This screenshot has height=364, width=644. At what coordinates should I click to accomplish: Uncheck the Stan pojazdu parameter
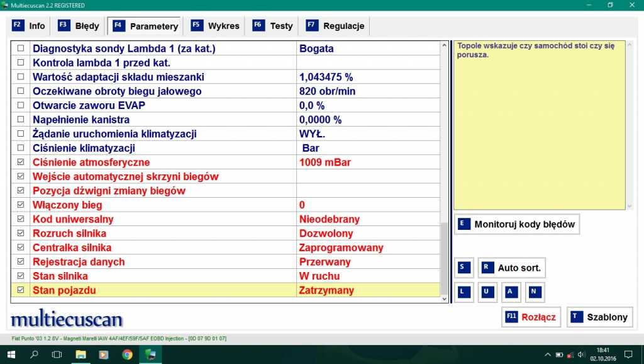click(x=21, y=290)
